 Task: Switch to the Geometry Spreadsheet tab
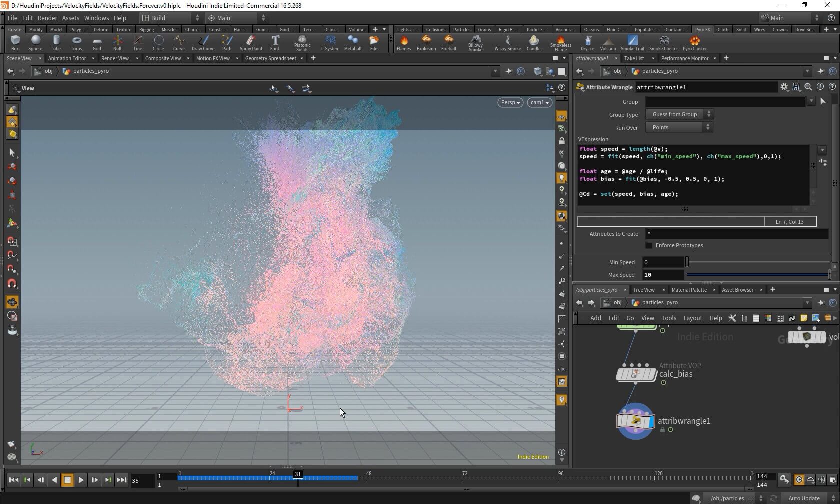[270, 58]
